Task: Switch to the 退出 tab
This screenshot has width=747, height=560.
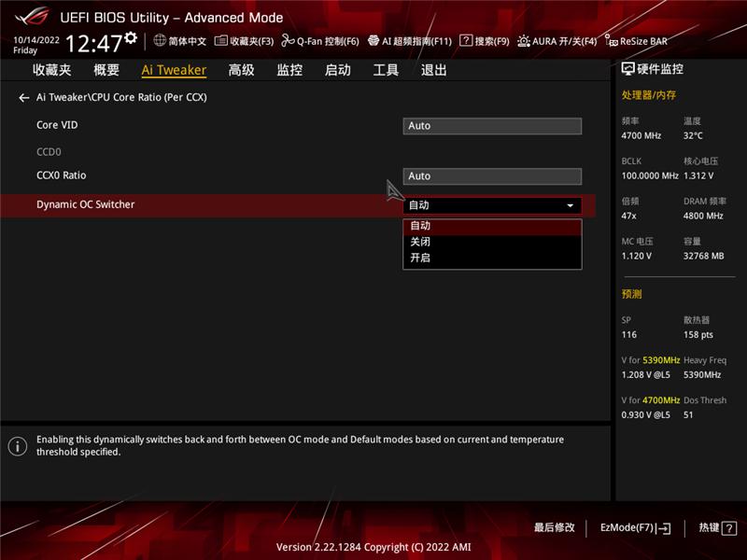Action: pyautogui.click(x=434, y=70)
